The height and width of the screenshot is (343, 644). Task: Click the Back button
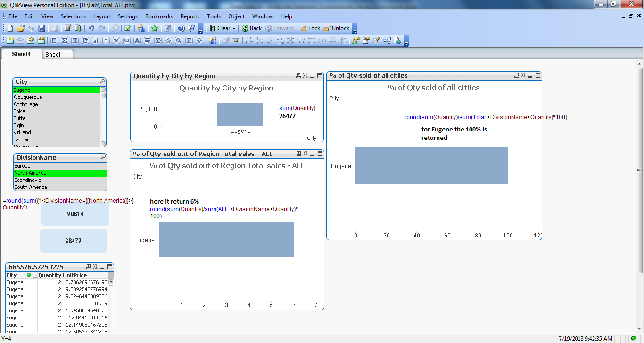coord(252,28)
